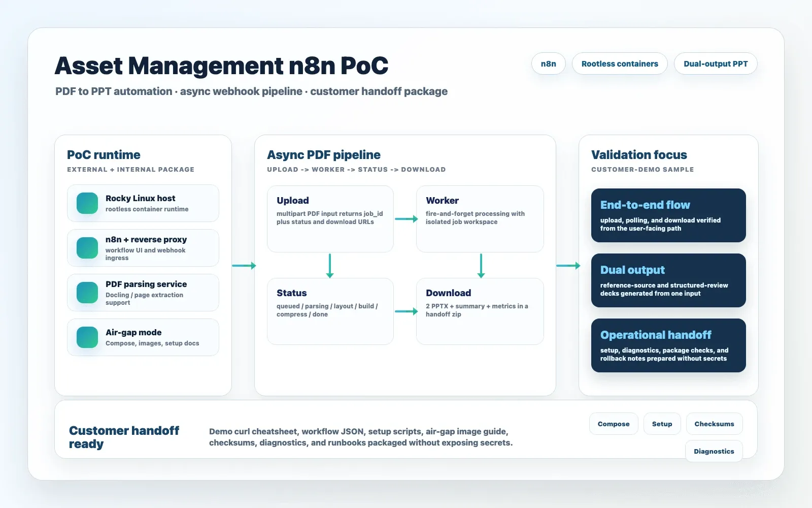This screenshot has height=508, width=812.
Task: Select the "queued / parsing / layout / build" description
Action: tap(327, 310)
